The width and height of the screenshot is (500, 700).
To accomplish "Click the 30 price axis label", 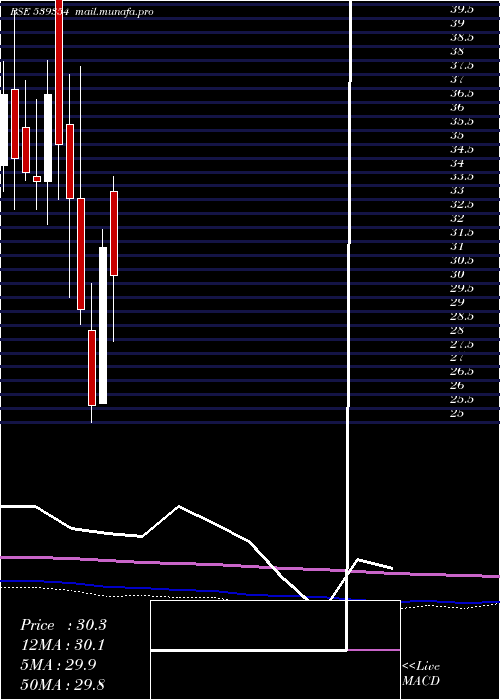I will click(x=457, y=274).
